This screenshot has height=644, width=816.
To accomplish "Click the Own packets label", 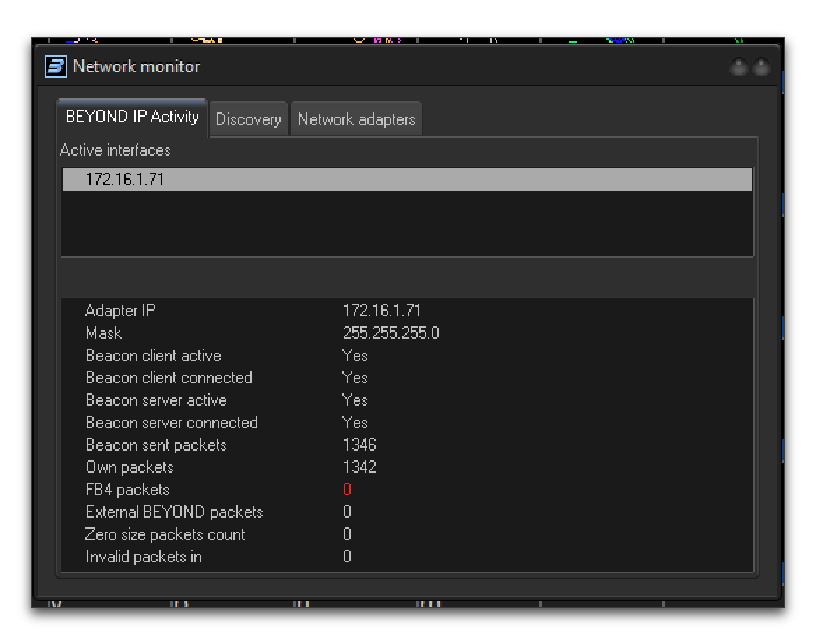I will [x=129, y=467].
